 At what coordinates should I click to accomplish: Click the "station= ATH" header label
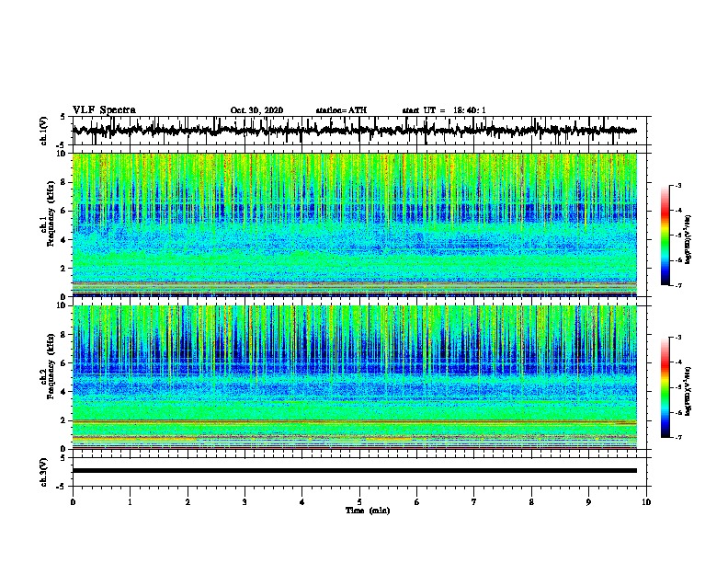341,110
